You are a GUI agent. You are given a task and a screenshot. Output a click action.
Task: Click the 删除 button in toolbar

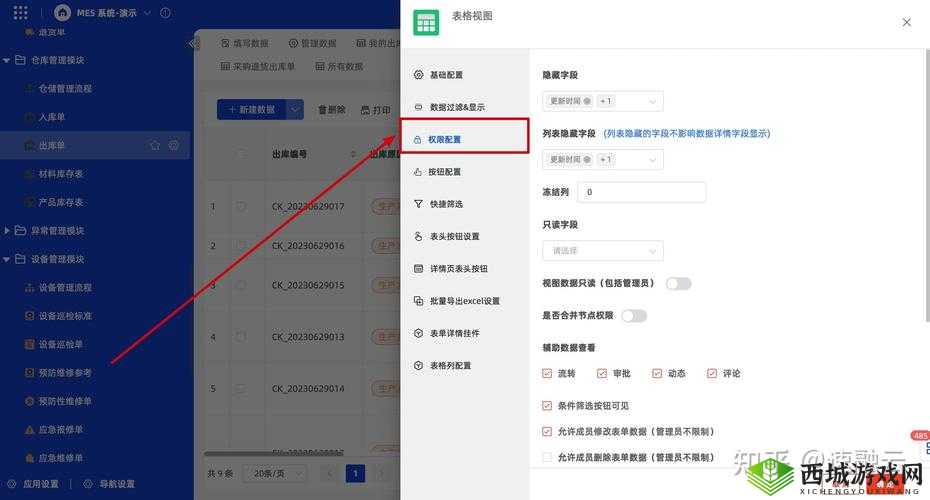(x=332, y=110)
